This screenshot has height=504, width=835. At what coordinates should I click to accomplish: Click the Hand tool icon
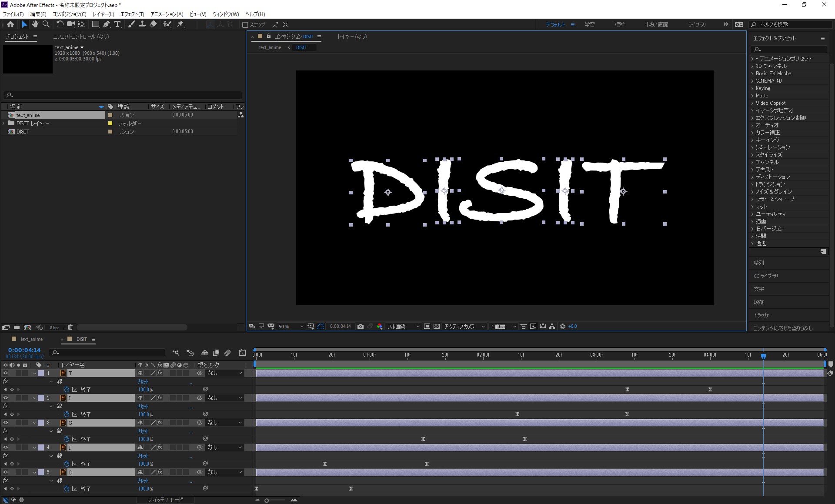point(34,24)
